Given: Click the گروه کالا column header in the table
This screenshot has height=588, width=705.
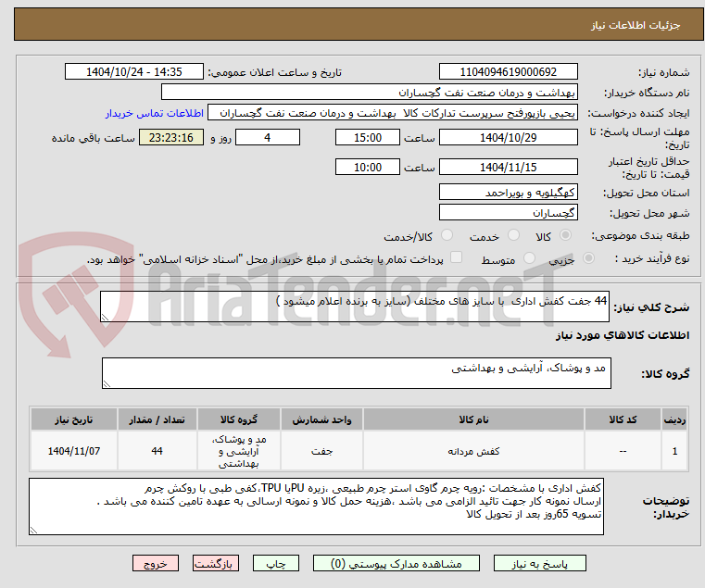Looking at the screenshot, I should click(x=239, y=419).
